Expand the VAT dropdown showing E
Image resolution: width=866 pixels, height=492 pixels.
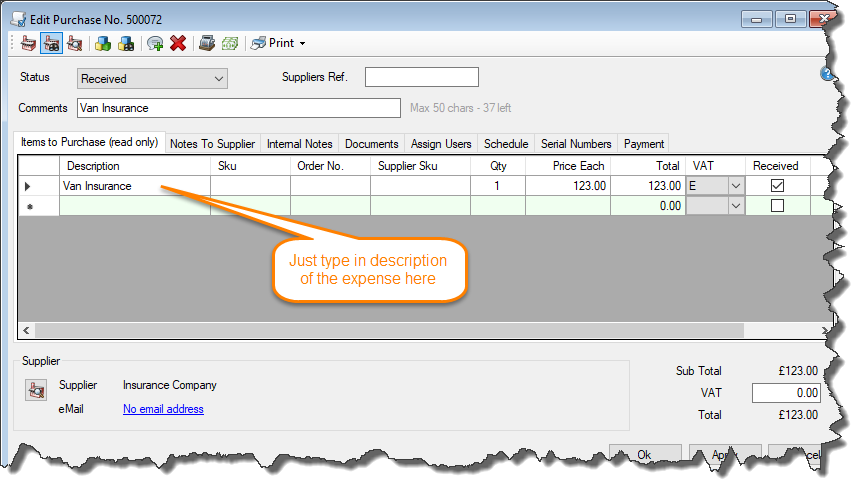pyautogui.click(x=736, y=186)
